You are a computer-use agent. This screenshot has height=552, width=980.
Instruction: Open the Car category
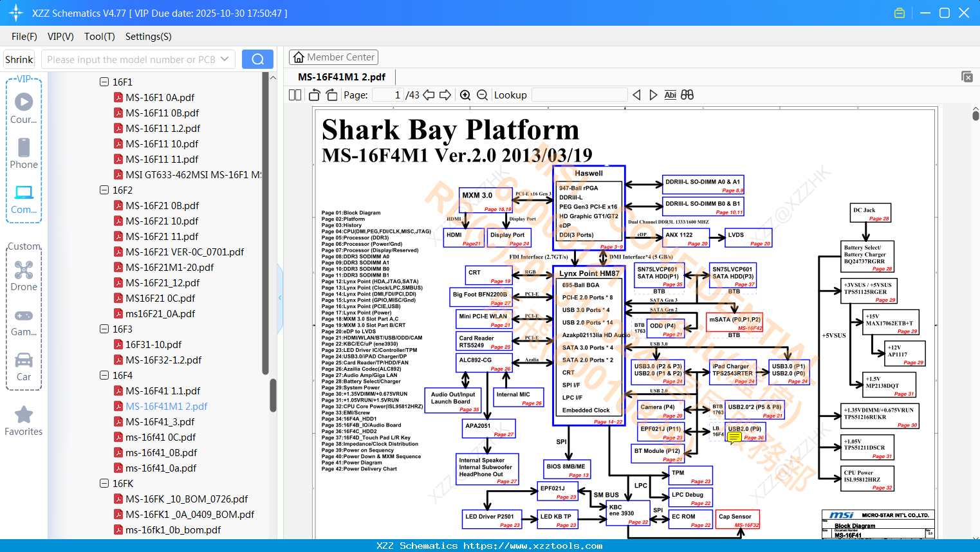(x=24, y=367)
